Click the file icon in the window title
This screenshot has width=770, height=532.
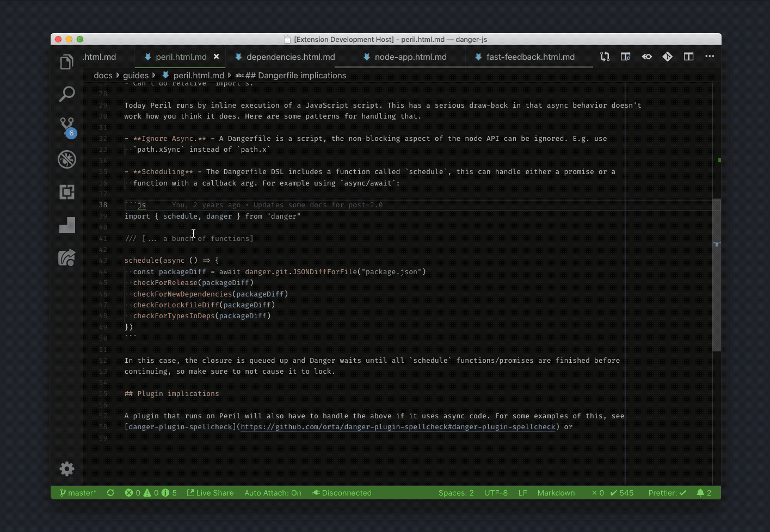pos(287,39)
